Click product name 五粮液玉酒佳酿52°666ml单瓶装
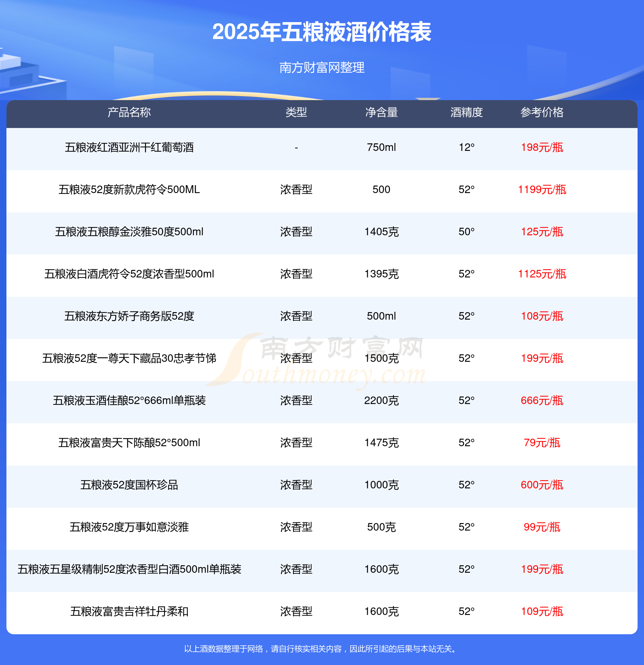This screenshot has width=644, height=665. click(129, 400)
